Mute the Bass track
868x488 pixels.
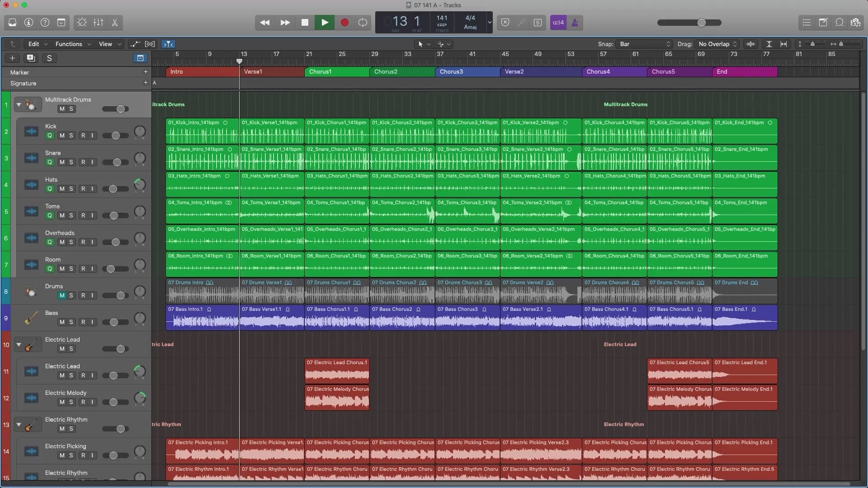coord(62,322)
